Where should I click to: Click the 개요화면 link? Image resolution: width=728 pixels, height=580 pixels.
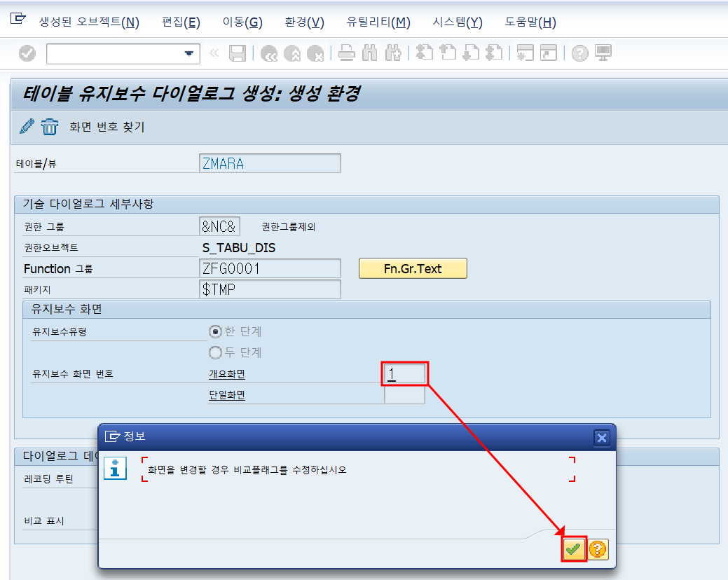pos(226,373)
